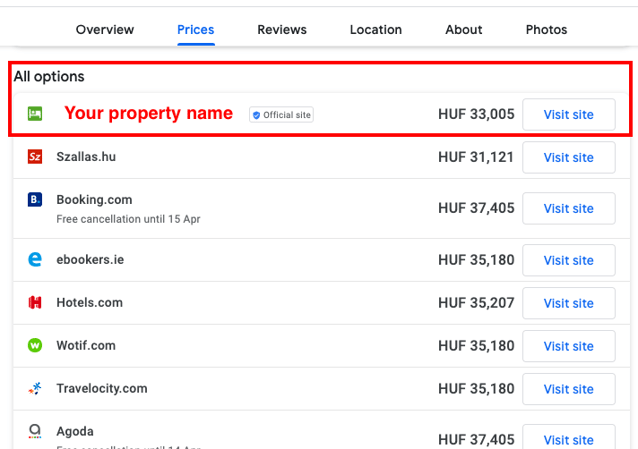Click the Booking.com HUF 37,405 price
The image size is (638, 449).
tap(476, 208)
